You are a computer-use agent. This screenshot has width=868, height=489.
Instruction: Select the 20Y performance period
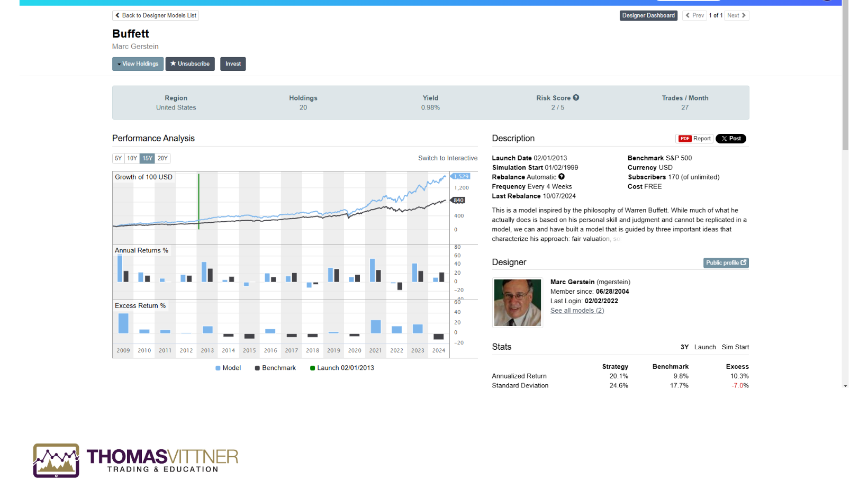click(162, 158)
